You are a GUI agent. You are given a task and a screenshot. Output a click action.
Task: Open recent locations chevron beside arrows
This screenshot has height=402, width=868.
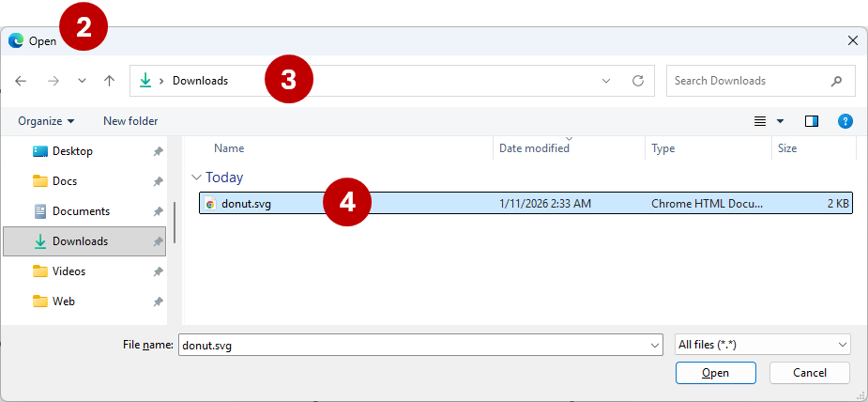point(82,81)
